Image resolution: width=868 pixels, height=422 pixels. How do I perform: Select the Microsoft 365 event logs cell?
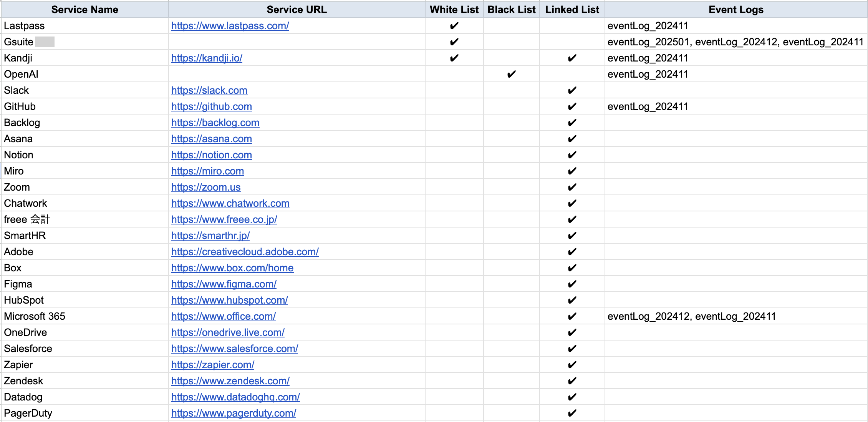[736, 316]
